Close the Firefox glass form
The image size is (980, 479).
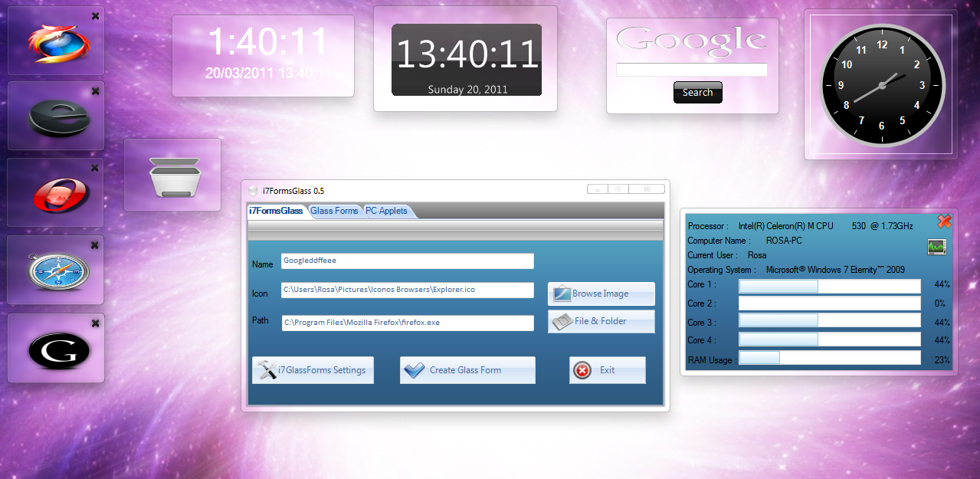coord(95,16)
